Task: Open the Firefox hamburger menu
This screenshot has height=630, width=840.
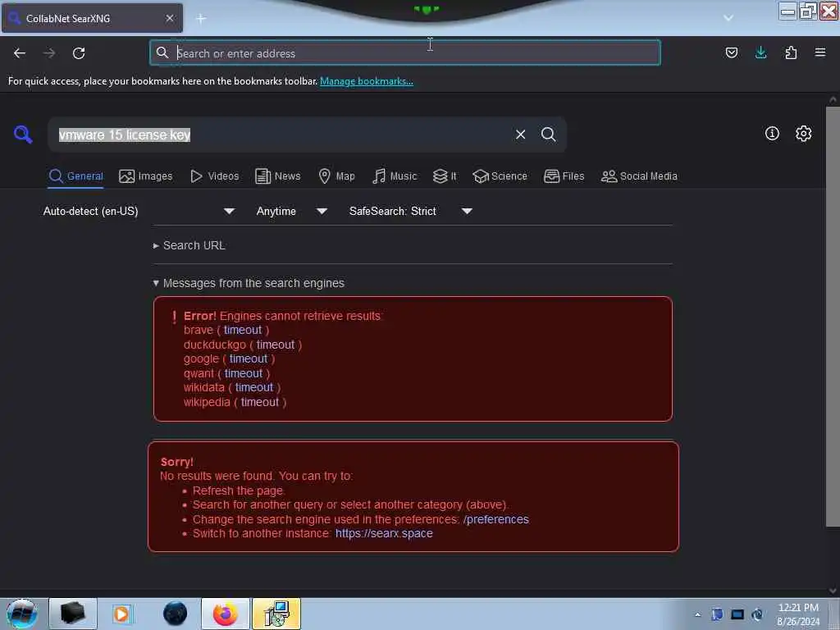Action: [x=820, y=52]
